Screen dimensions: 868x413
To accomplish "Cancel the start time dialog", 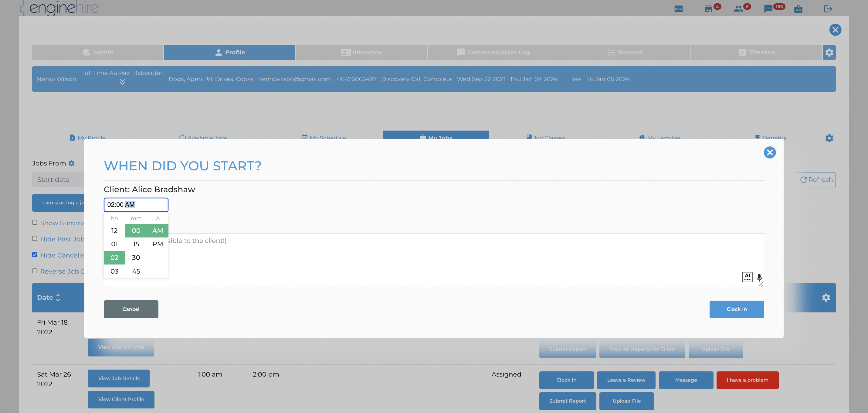I will tap(131, 309).
